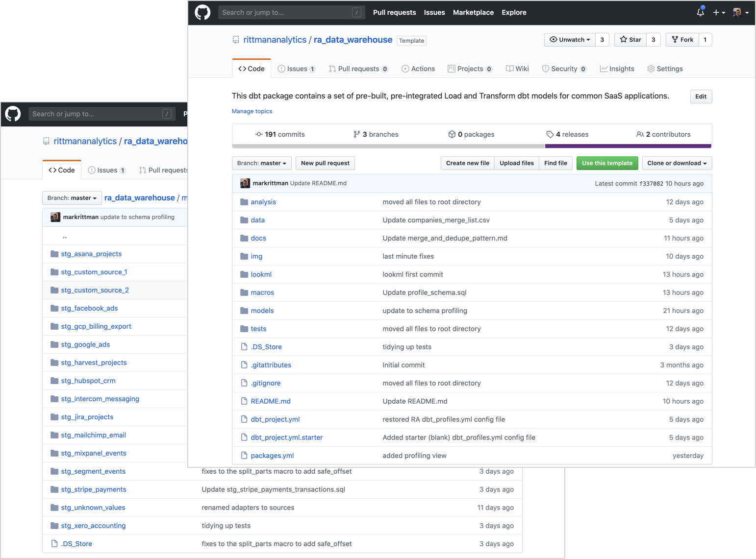Open the models folder
This screenshot has height=559, width=756.
pos(262,311)
